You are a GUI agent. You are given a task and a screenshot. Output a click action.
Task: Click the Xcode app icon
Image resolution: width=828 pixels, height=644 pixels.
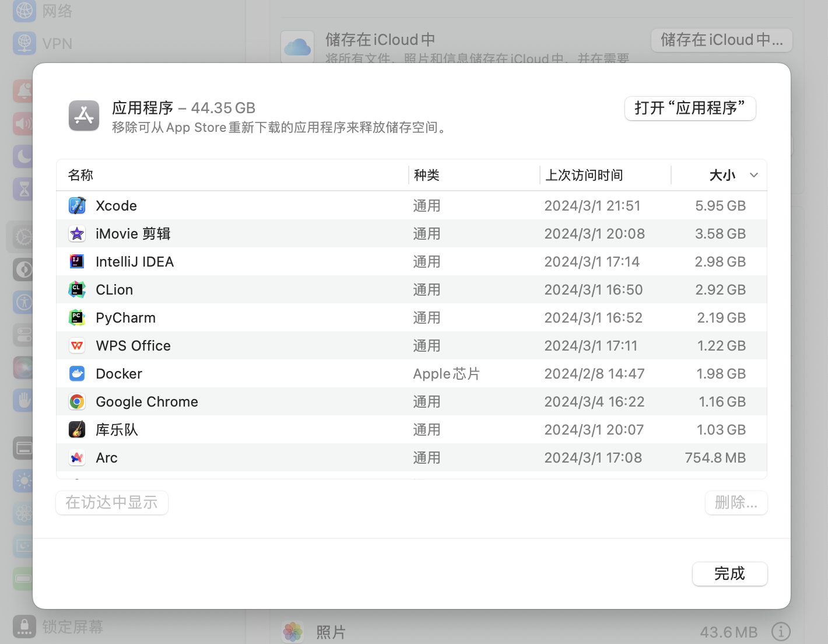click(x=77, y=206)
